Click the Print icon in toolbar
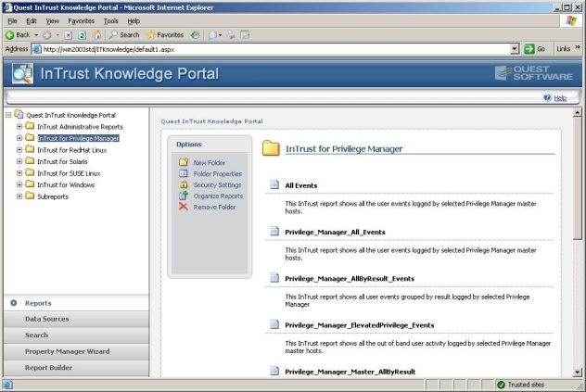 (231, 35)
